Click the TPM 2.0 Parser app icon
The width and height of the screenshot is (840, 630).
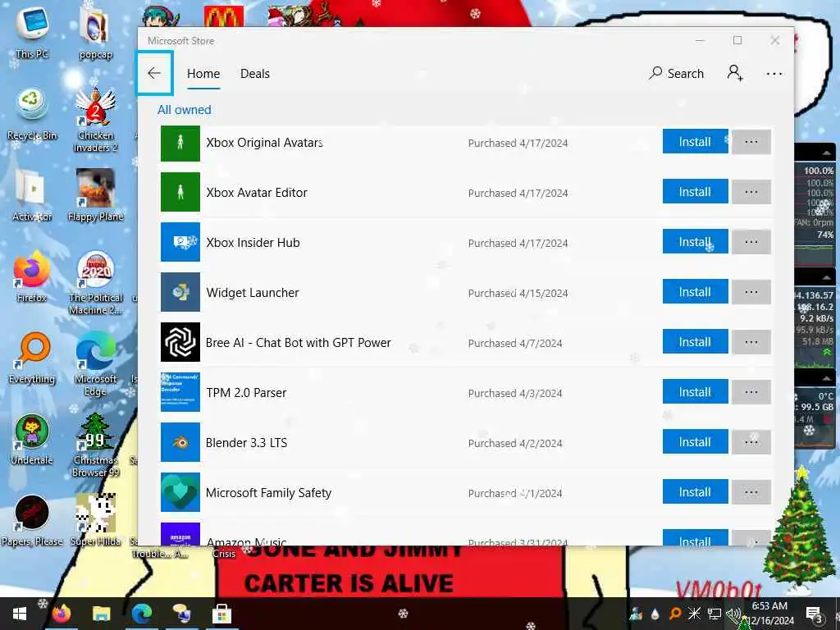[180, 392]
